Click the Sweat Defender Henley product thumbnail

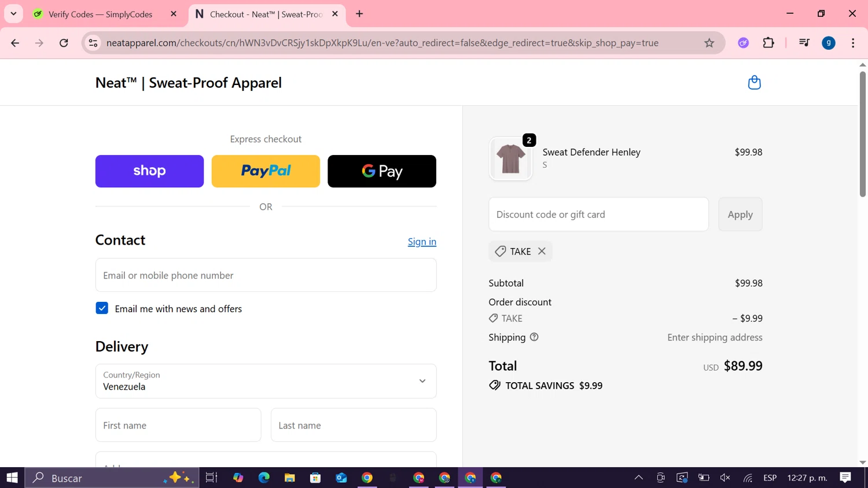[x=510, y=159]
